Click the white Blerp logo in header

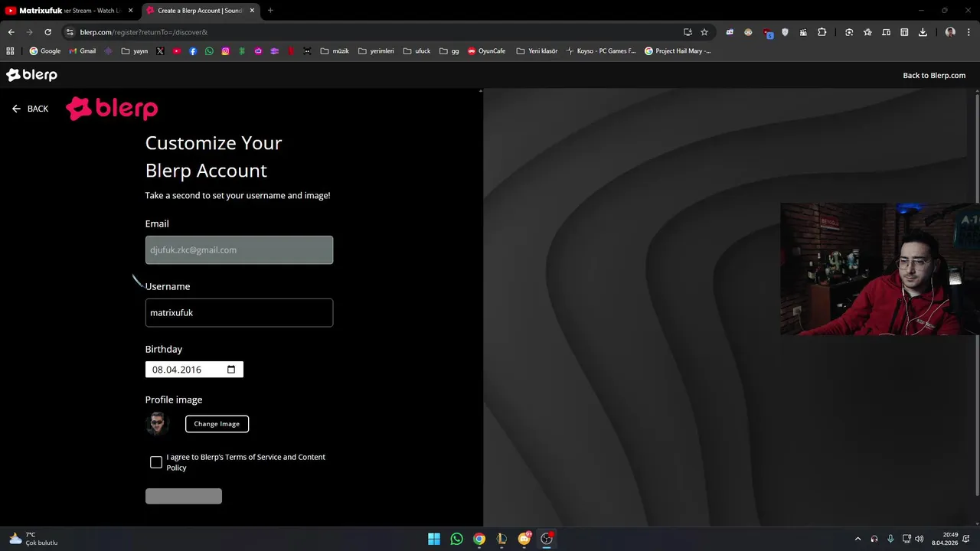(31, 75)
